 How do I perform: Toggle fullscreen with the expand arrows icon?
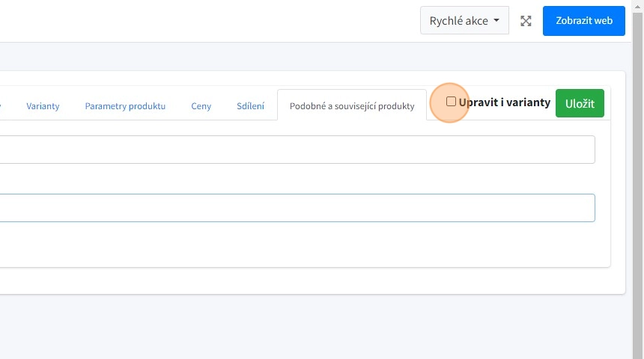(526, 21)
